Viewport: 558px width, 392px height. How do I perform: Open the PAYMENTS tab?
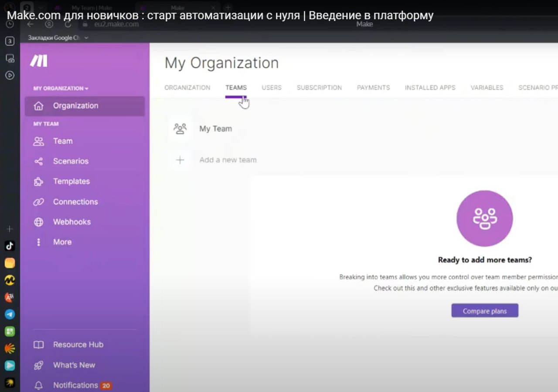click(x=373, y=88)
